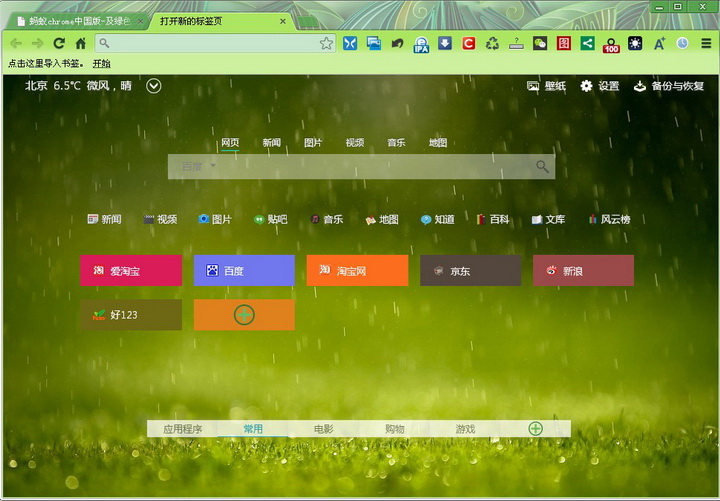The width and height of the screenshot is (720, 501).
Task: Click the 百度 blue shortcut tile
Action: coord(244,270)
